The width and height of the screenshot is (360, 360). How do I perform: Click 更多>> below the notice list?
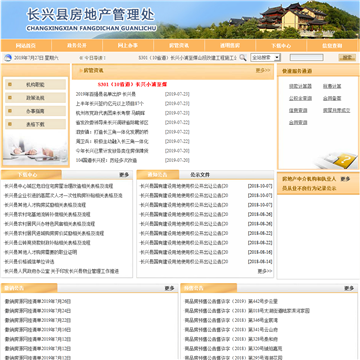click(x=265, y=271)
